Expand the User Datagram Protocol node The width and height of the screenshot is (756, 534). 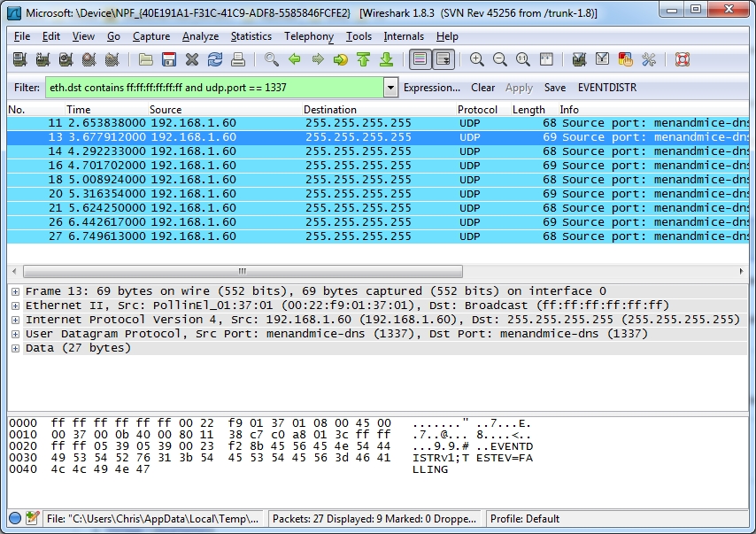tap(15, 334)
